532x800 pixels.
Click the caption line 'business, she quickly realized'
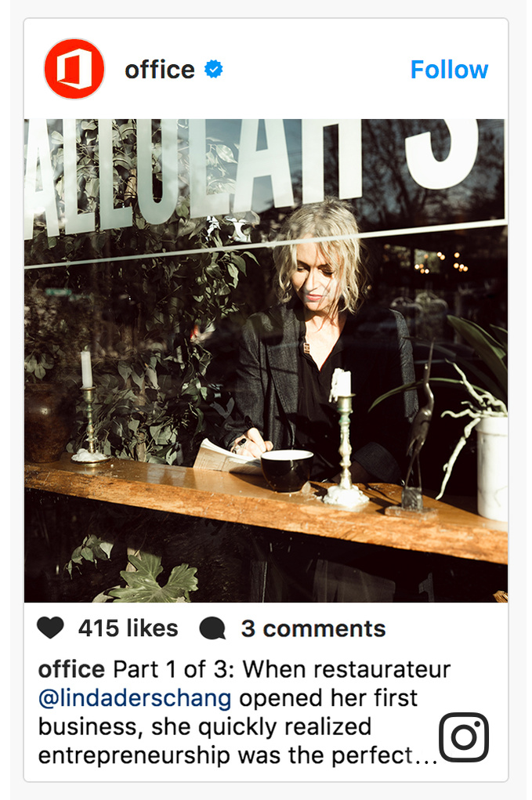coord(204,727)
